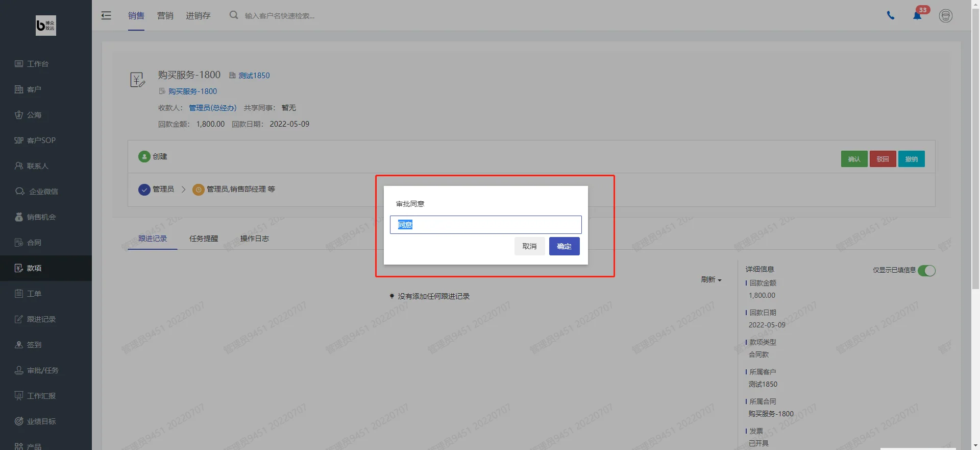Click 合同款 under 款项类型

tap(758, 354)
